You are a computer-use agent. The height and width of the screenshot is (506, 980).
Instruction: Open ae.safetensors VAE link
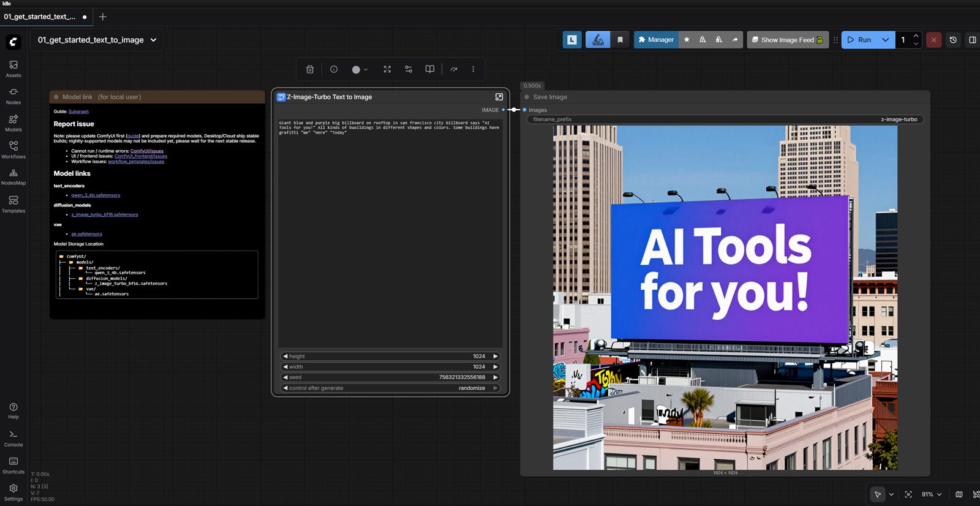click(x=86, y=234)
